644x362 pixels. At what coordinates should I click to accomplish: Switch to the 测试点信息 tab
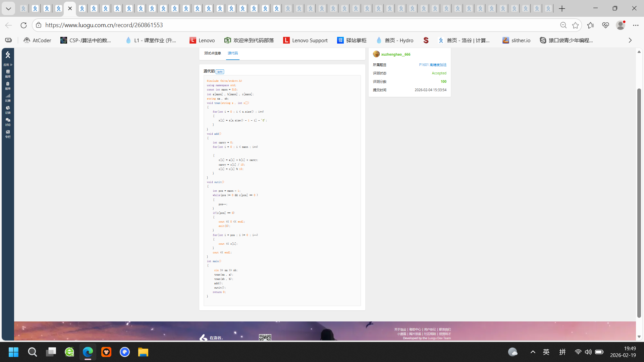pyautogui.click(x=212, y=53)
